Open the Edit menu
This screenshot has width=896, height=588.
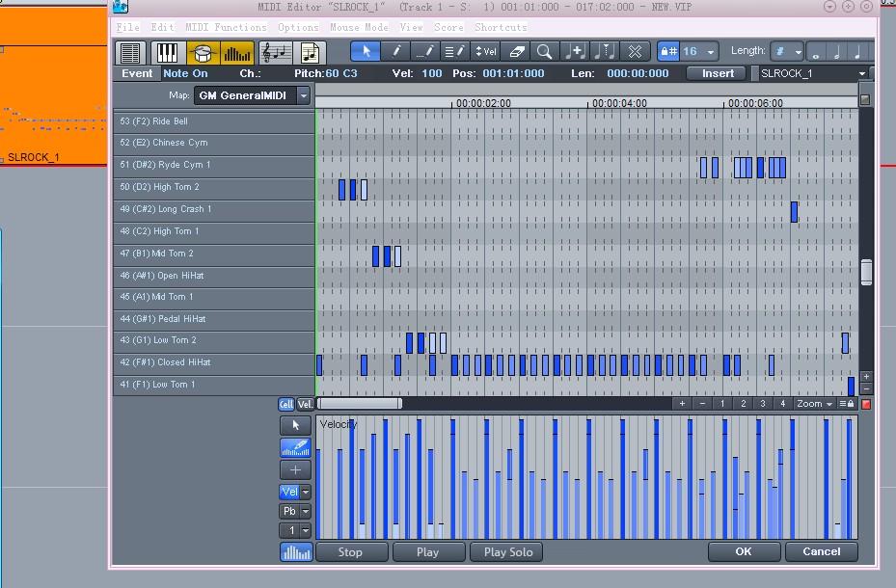coord(162,27)
